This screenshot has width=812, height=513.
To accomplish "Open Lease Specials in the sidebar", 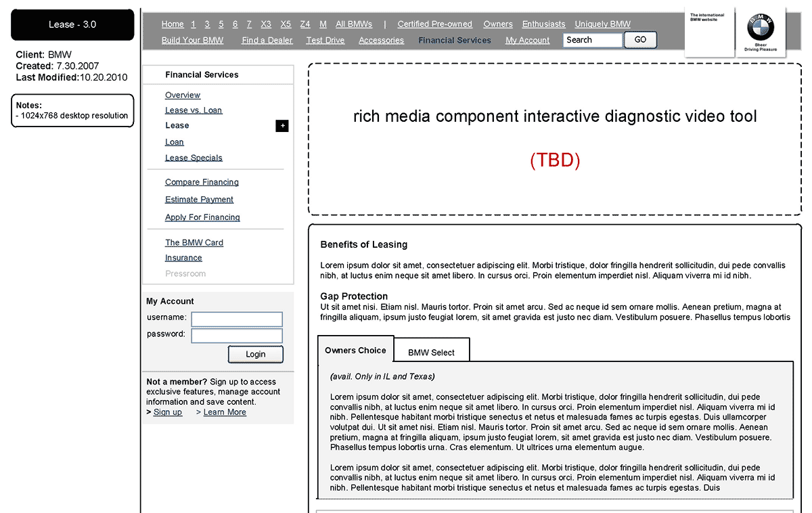I will pyautogui.click(x=194, y=158).
